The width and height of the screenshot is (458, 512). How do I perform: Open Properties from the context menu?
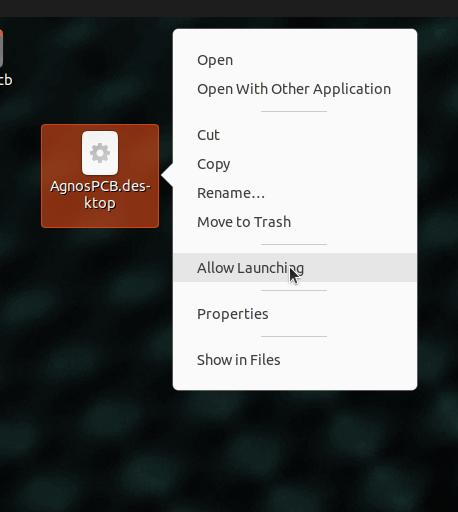(x=295, y=314)
